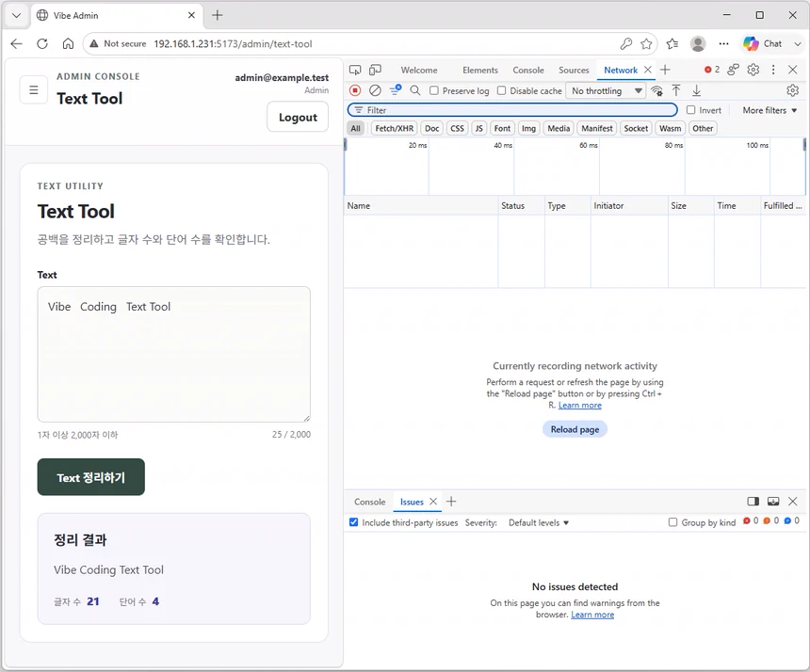Click the Reload page button

click(x=575, y=429)
